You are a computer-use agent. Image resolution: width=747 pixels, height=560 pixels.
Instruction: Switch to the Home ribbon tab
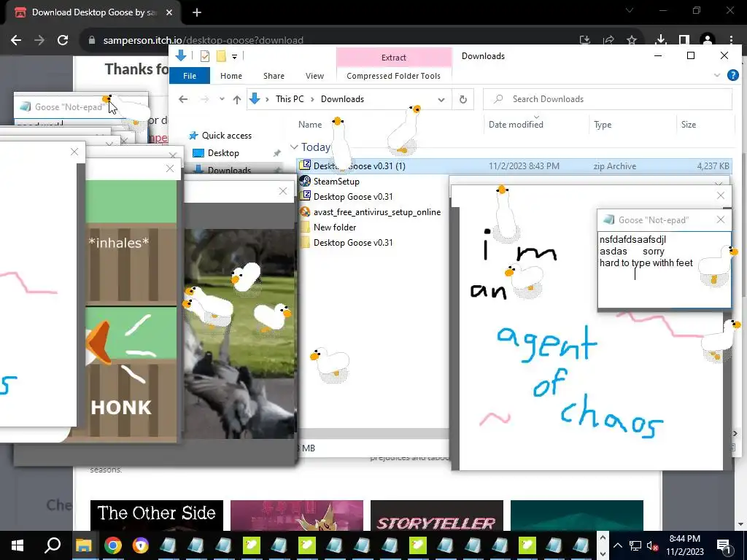pos(231,76)
